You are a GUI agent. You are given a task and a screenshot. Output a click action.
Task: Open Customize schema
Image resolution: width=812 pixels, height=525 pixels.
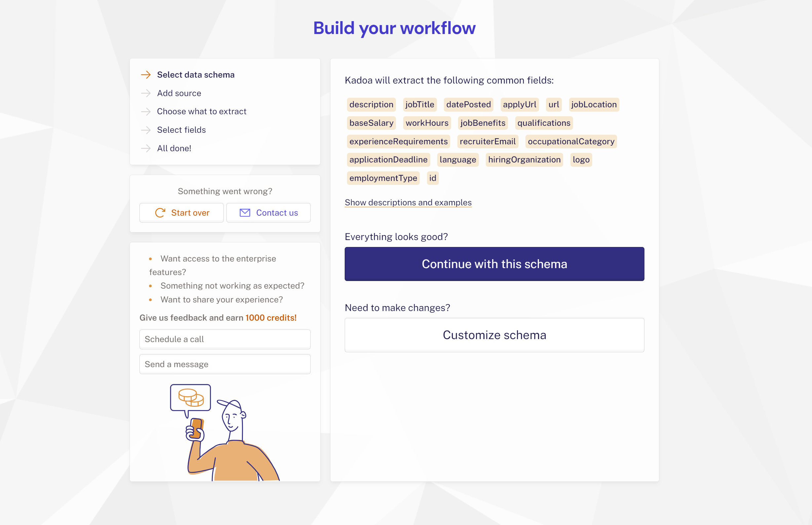point(494,335)
